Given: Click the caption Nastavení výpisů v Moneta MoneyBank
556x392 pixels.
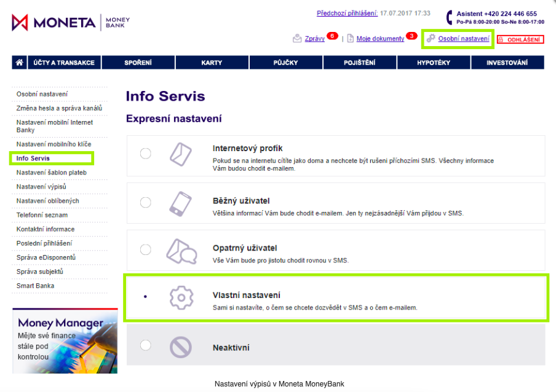Looking at the screenshot, I should click(279, 384).
